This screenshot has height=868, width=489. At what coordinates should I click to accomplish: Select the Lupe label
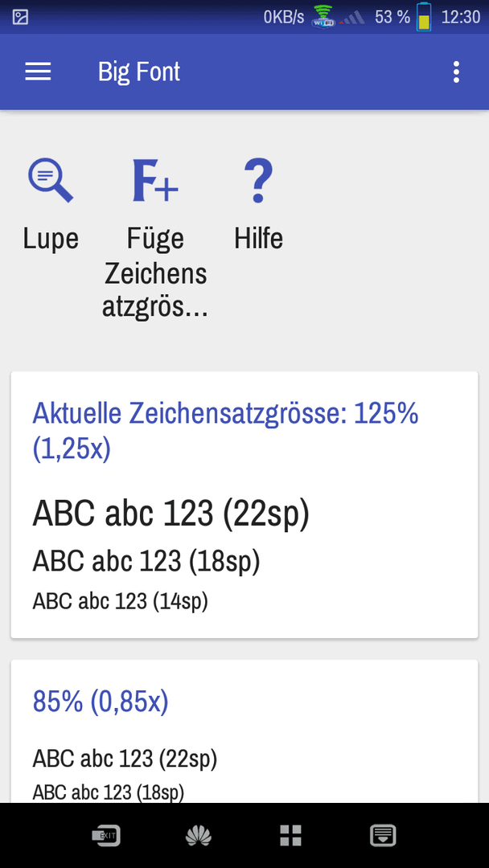[51, 239]
